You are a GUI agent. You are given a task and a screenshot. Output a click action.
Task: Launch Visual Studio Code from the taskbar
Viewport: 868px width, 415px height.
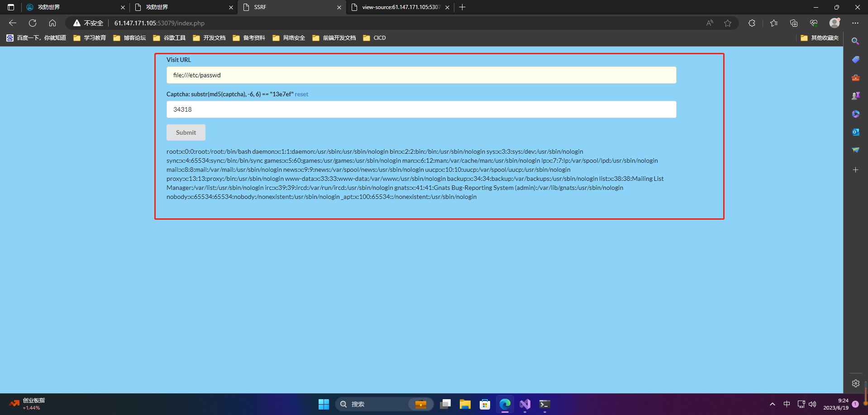click(525, 404)
